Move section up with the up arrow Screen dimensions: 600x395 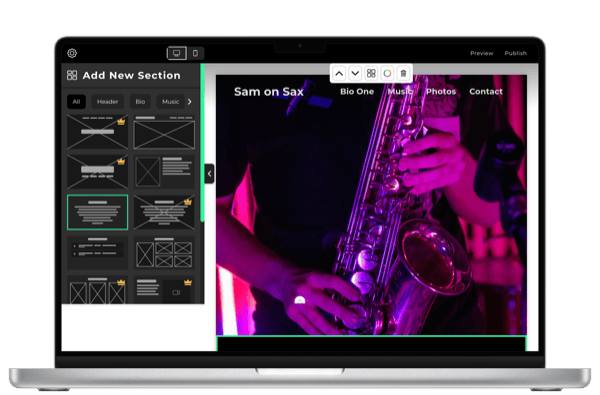pos(339,73)
